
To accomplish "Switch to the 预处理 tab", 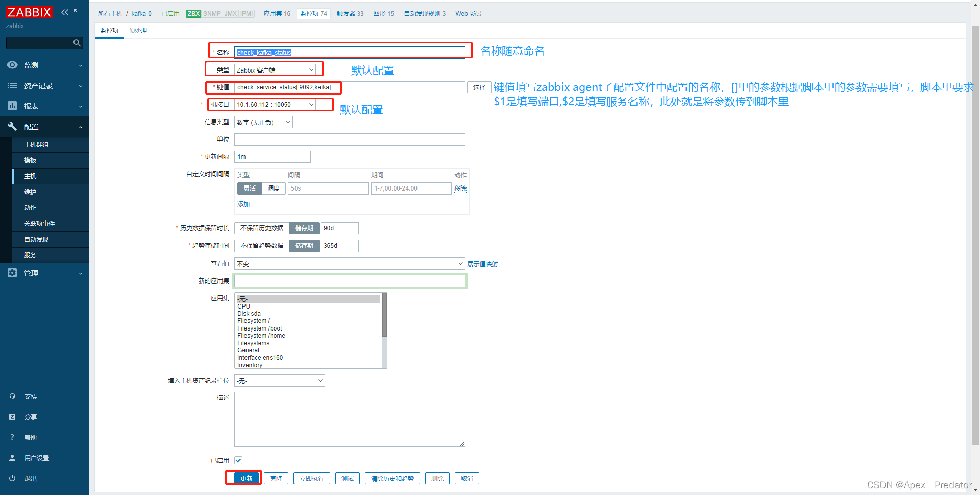I will pyautogui.click(x=138, y=31).
